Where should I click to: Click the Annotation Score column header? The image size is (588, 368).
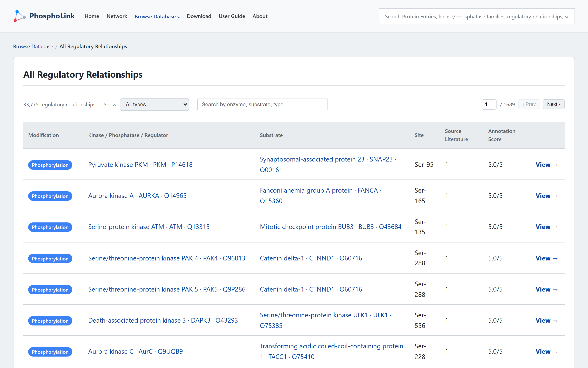pyautogui.click(x=501, y=135)
